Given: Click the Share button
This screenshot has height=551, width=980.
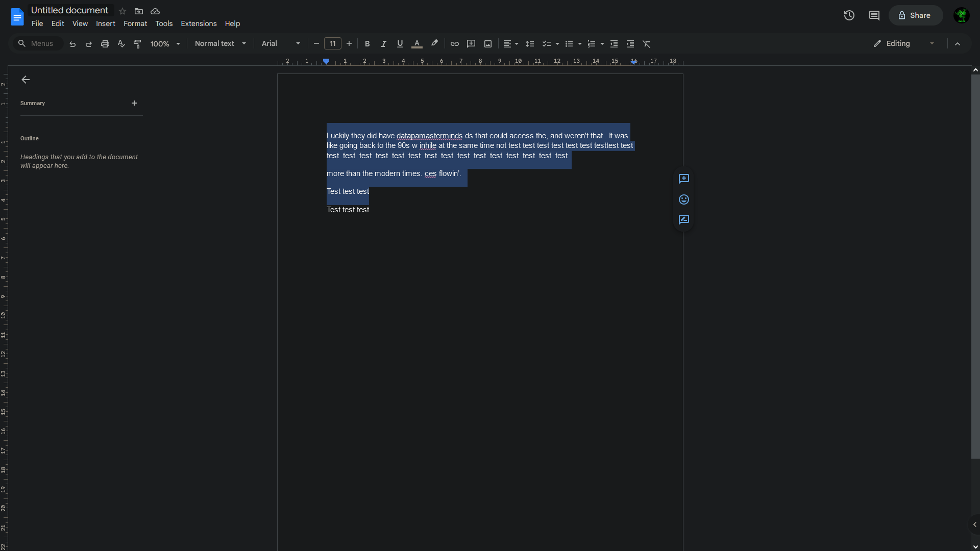Looking at the screenshot, I should point(915,15).
